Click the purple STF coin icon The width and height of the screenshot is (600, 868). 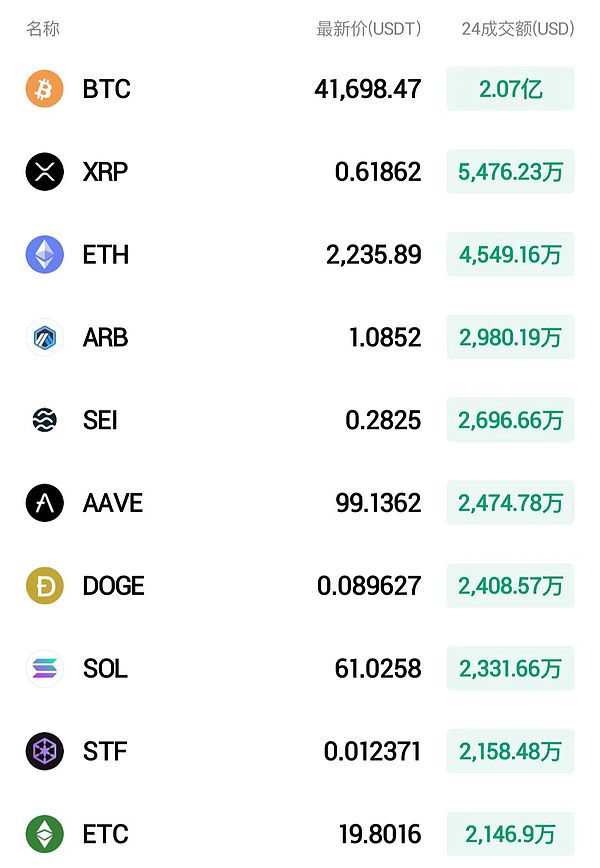pos(44,751)
